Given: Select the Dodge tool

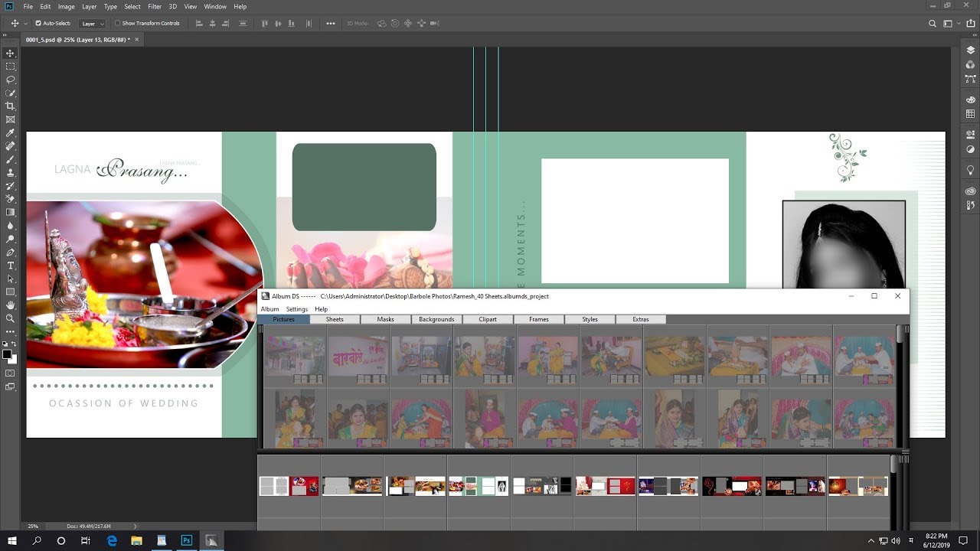Looking at the screenshot, I should point(10,239).
